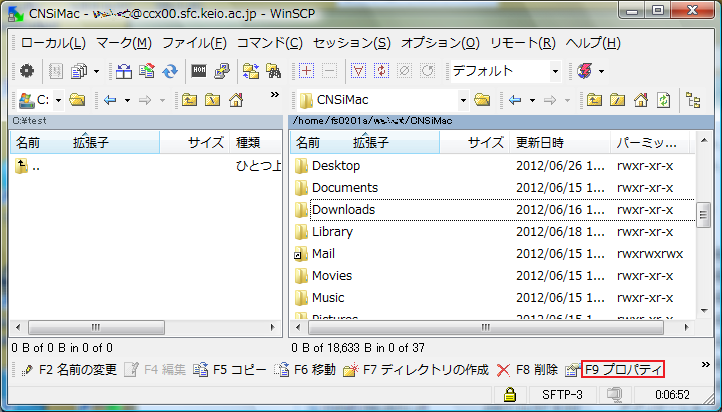Viewport: 722px width, 412px height.
Task: Open the CNSiMac remote directory dropdown
Action: click(x=463, y=100)
